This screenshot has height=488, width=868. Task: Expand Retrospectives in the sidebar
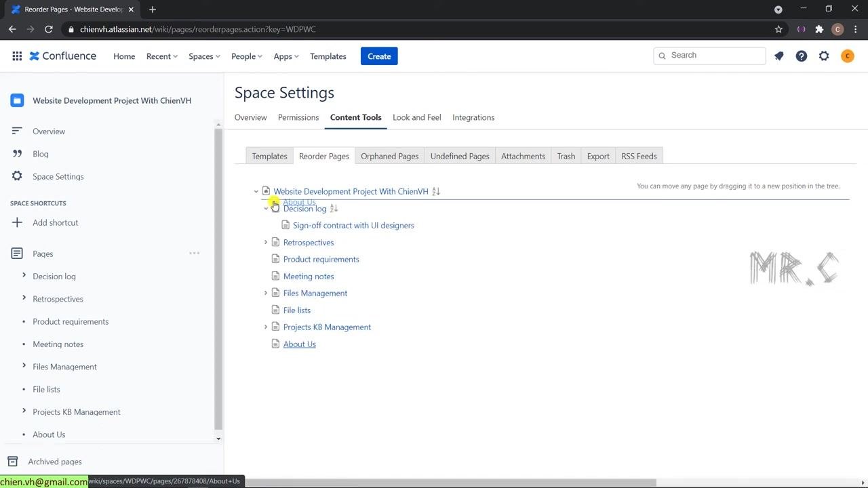(x=24, y=298)
